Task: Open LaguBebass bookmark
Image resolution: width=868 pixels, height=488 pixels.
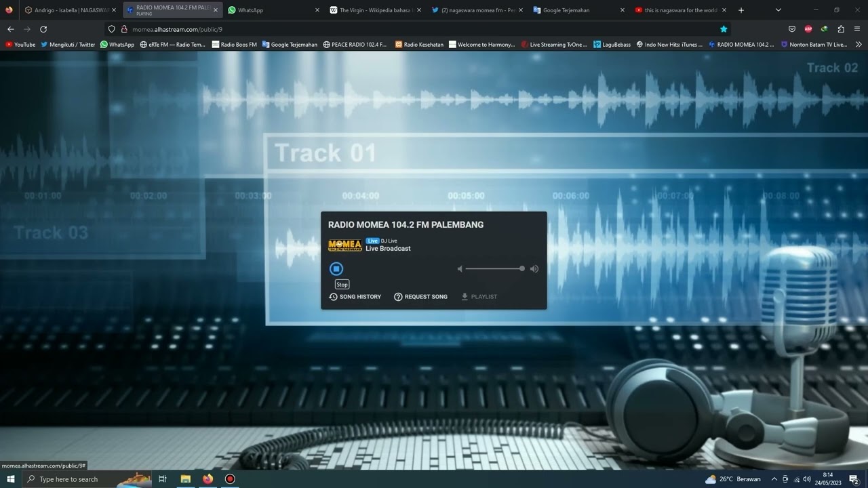Action: point(612,45)
